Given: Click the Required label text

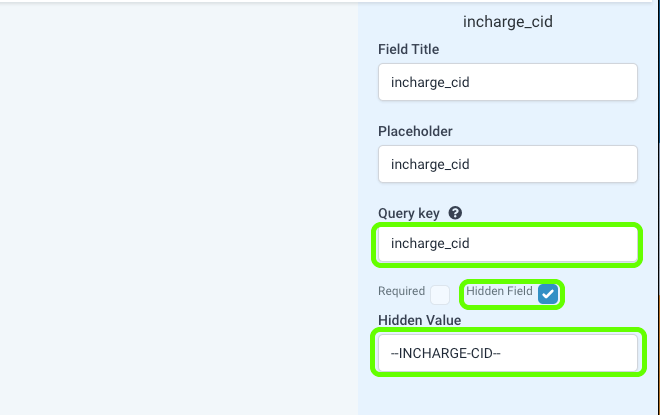Looking at the screenshot, I should point(401,291).
